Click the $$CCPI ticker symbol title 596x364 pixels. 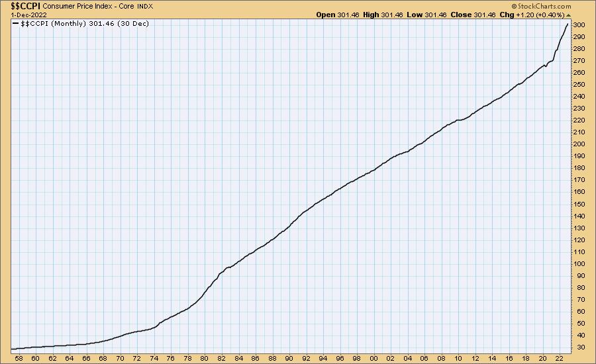25,6
